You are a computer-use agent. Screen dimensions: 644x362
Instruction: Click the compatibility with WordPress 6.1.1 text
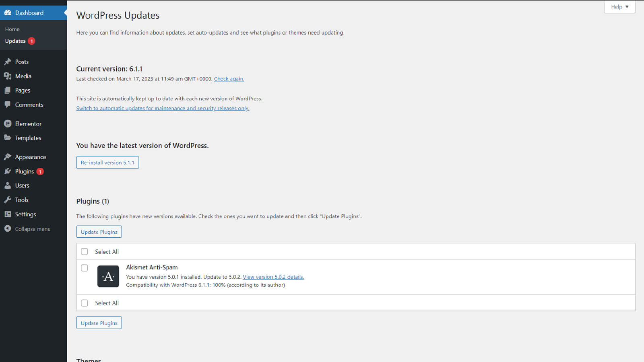point(205,285)
